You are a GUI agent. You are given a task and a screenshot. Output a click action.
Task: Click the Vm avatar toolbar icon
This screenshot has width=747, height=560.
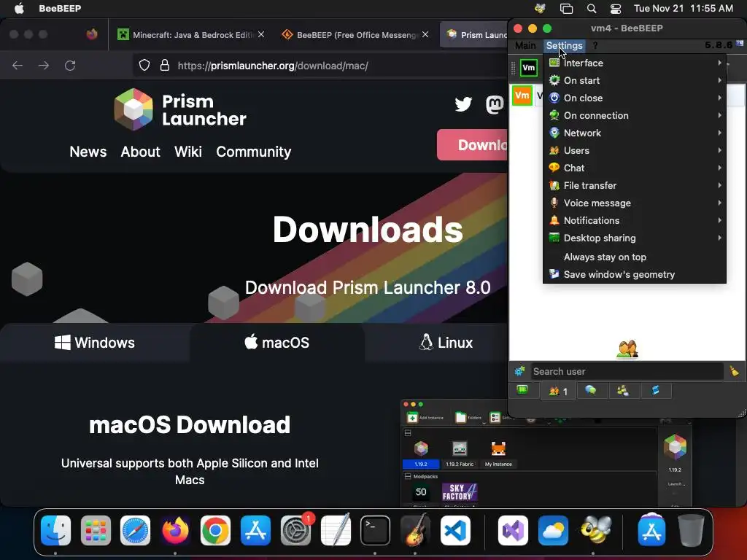(529, 68)
